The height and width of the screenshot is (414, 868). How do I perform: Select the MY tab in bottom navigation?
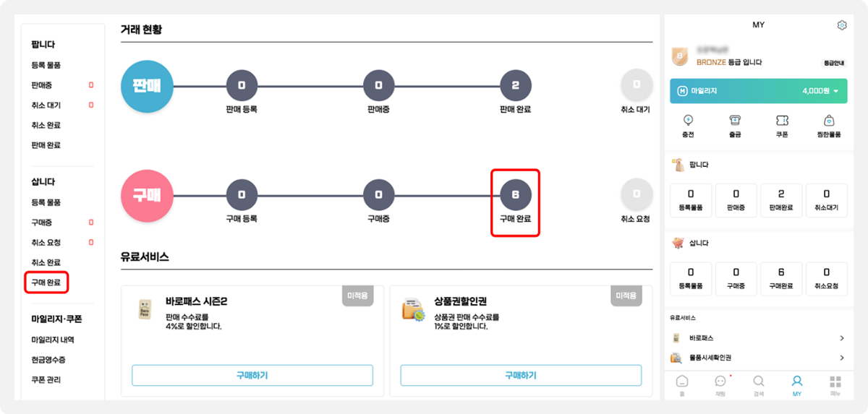coord(796,384)
